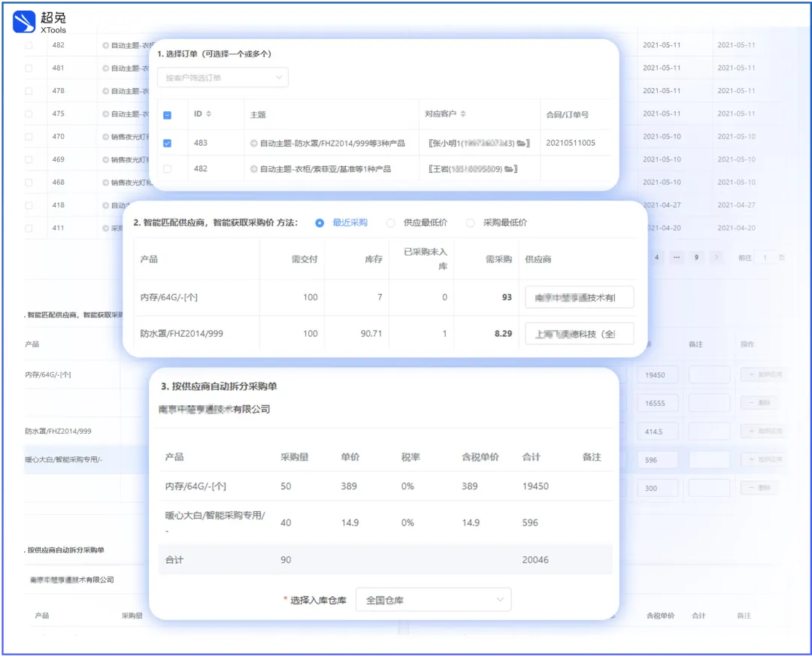Image resolution: width=812 pixels, height=657 pixels.
Task: Go to page 9 in pagination
Action: coord(696,257)
